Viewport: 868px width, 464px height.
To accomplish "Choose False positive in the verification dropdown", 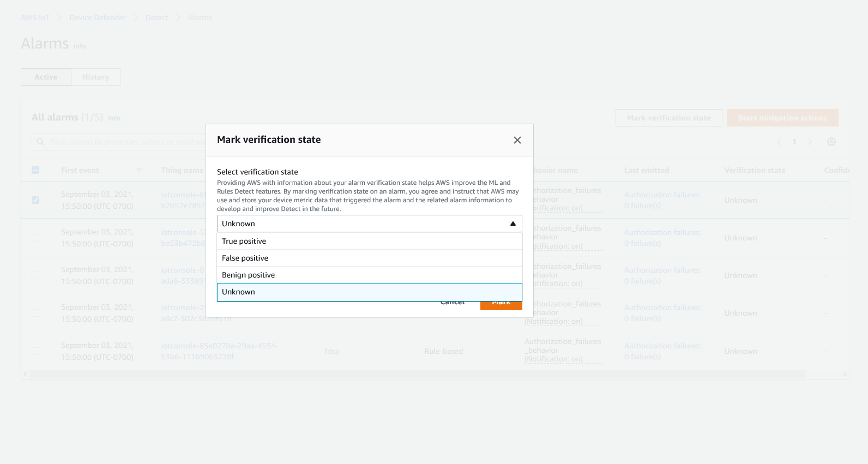I will point(244,257).
